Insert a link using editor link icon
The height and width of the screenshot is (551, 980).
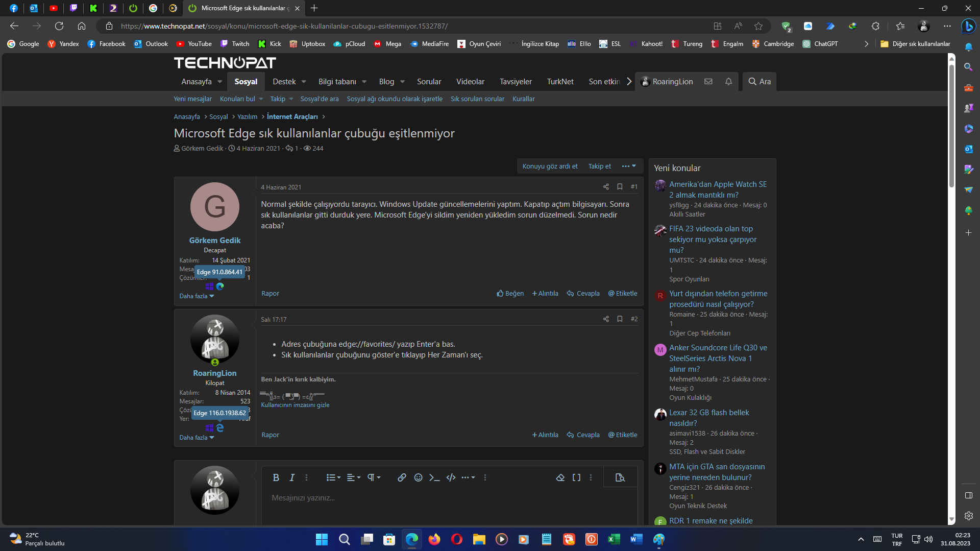[402, 477]
